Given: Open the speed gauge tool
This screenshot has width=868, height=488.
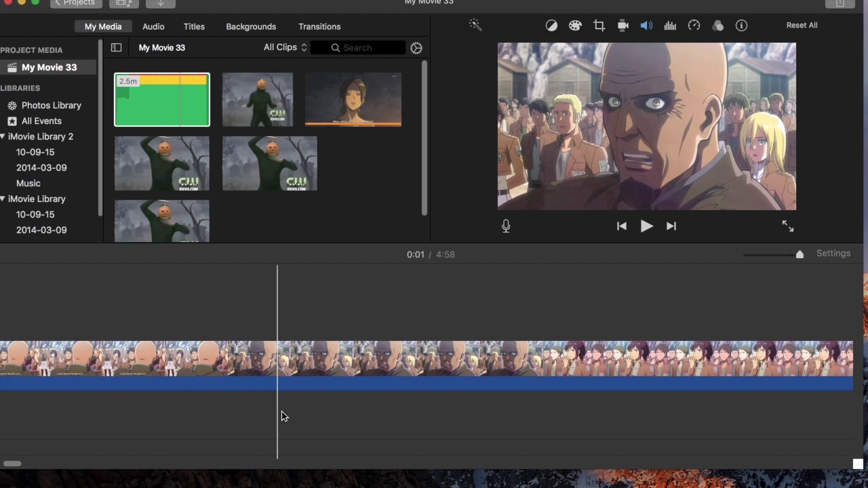Looking at the screenshot, I should point(694,26).
